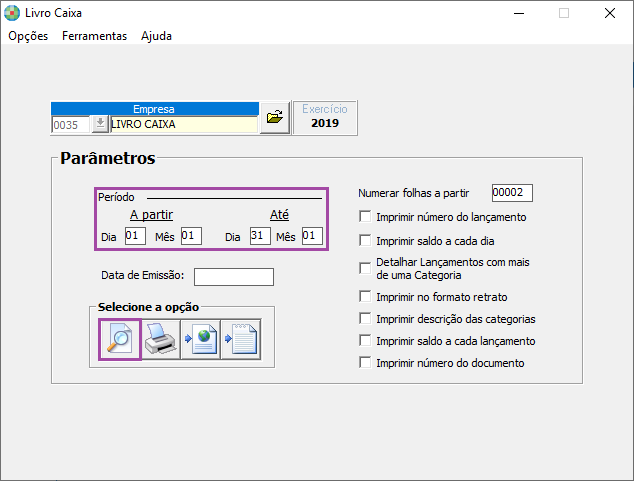Image resolution: width=634 pixels, height=481 pixels.
Task: Click the 'Período' label
Action: [116, 197]
